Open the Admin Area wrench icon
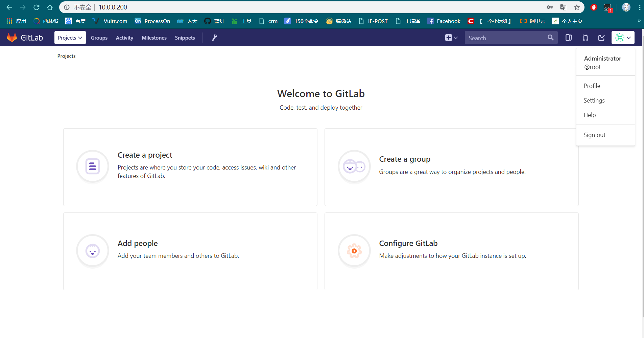This screenshot has width=644, height=338. coord(214,38)
